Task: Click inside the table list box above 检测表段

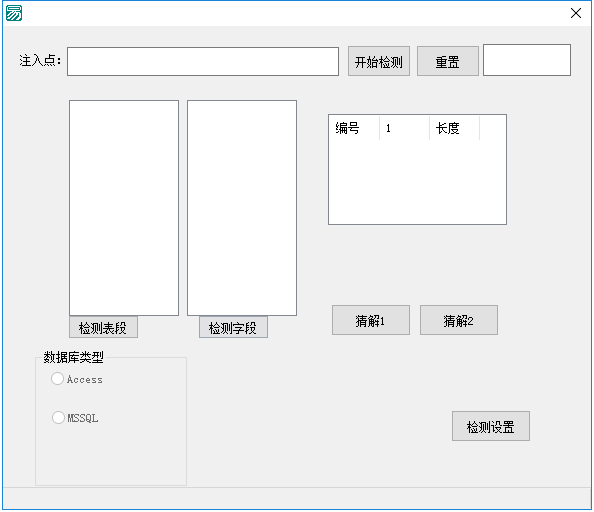Action: (x=124, y=208)
